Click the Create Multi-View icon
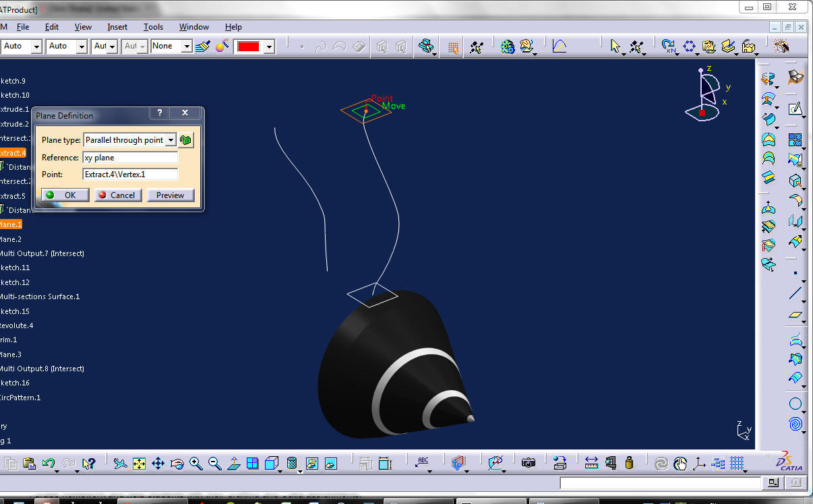The height and width of the screenshot is (504, 813). point(253,463)
